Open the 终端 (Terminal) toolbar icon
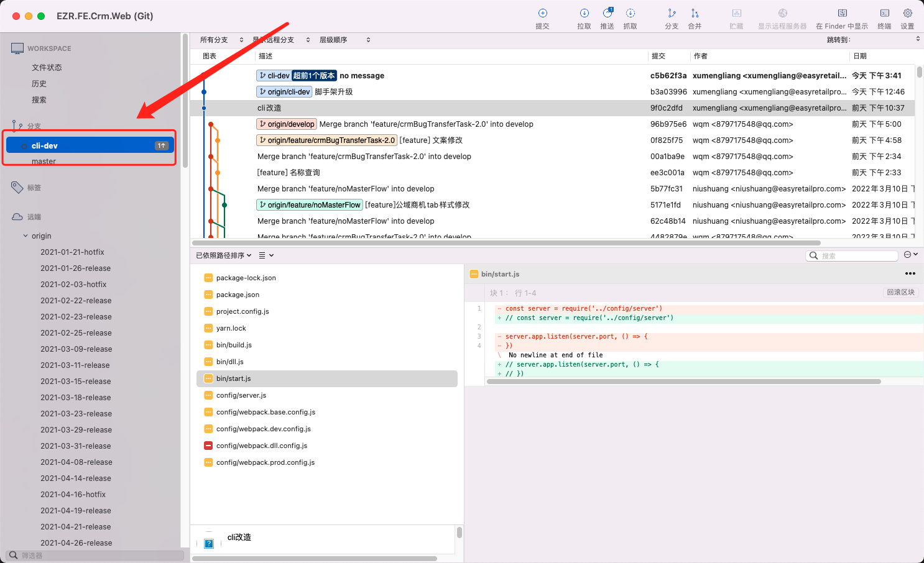The width and height of the screenshot is (924, 563). tap(884, 14)
